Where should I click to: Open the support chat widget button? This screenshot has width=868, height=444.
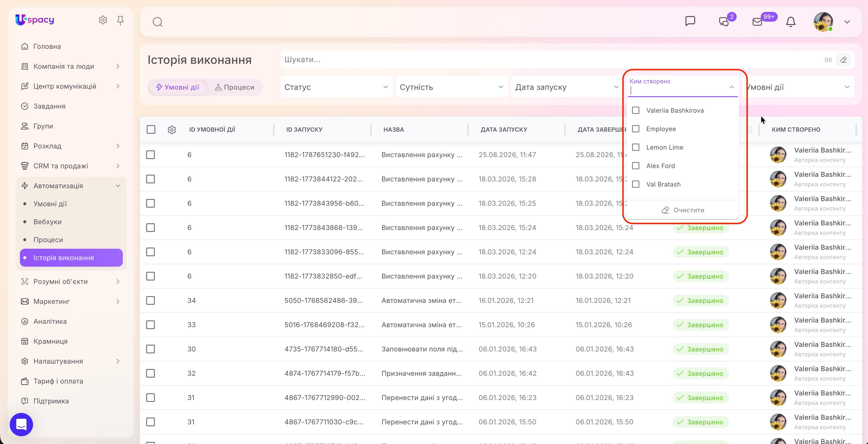(x=21, y=424)
